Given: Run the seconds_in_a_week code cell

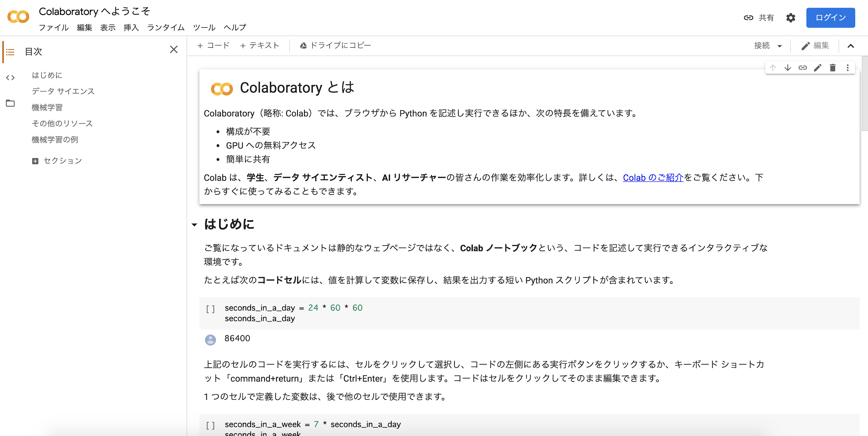Looking at the screenshot, I should pos(210,425).
